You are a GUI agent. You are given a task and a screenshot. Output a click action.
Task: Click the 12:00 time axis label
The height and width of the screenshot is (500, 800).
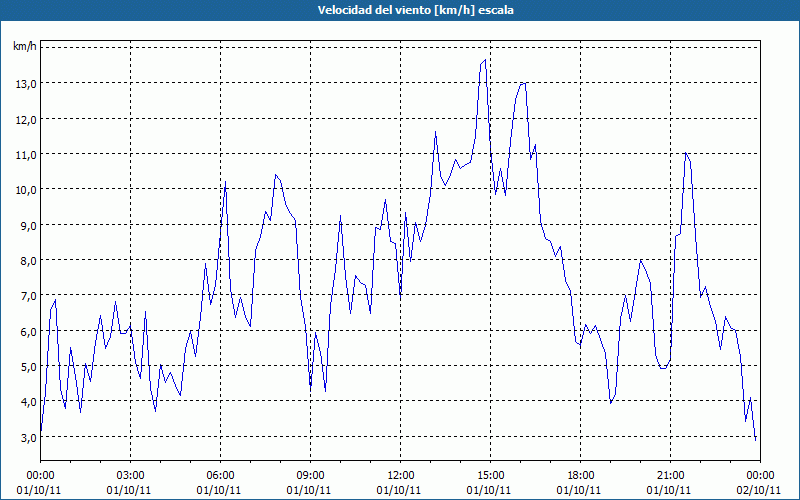[x=401, y=476]
